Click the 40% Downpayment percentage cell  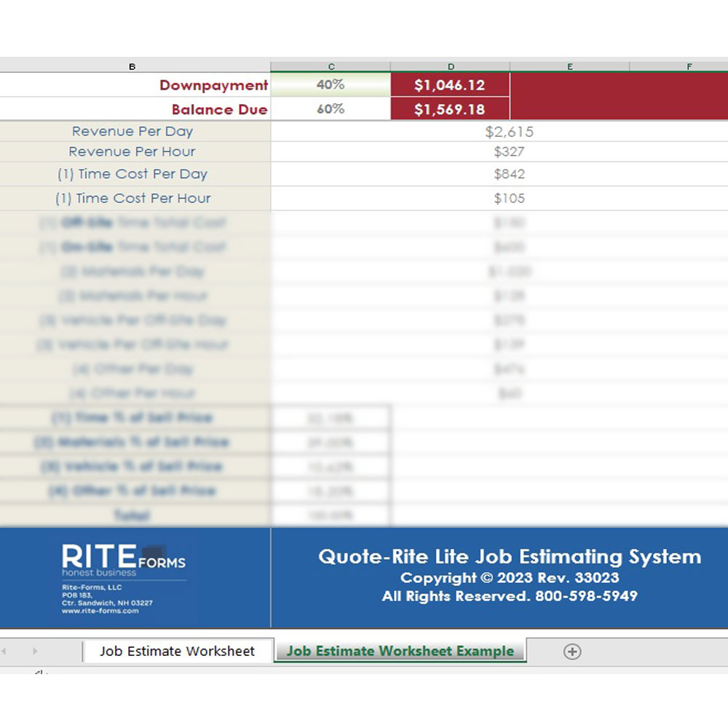[x=331, y=84]
